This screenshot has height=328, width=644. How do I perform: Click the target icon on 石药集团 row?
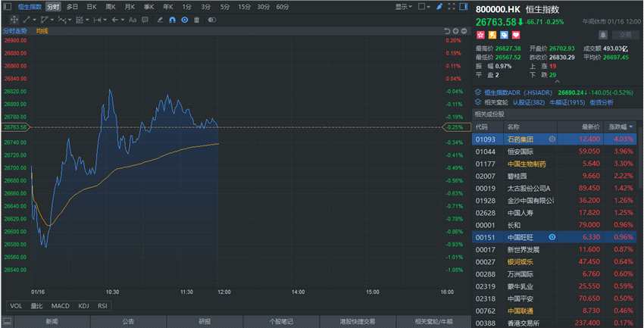(552, 139)
